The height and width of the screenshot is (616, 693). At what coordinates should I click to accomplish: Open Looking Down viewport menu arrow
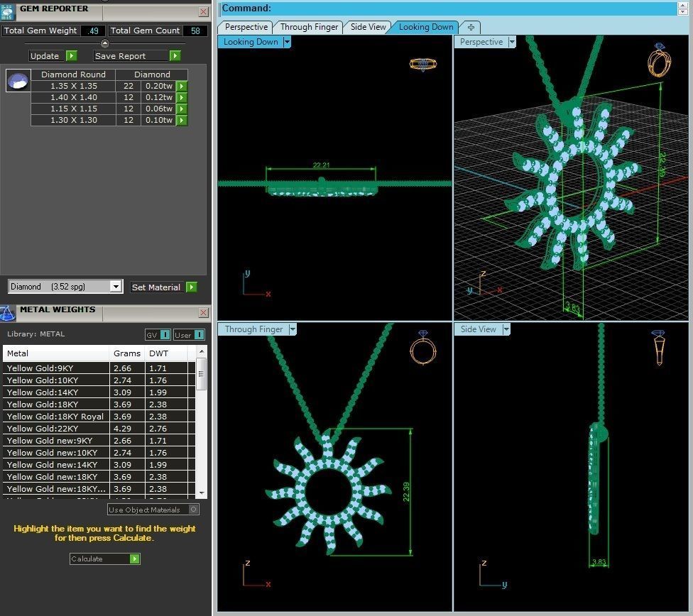coord(288,42)
